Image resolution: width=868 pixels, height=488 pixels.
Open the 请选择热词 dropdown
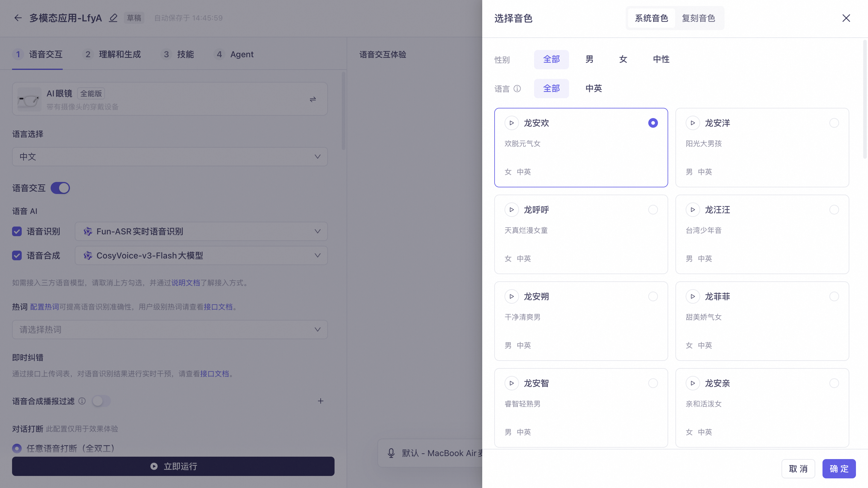click(x=170, y=330)
